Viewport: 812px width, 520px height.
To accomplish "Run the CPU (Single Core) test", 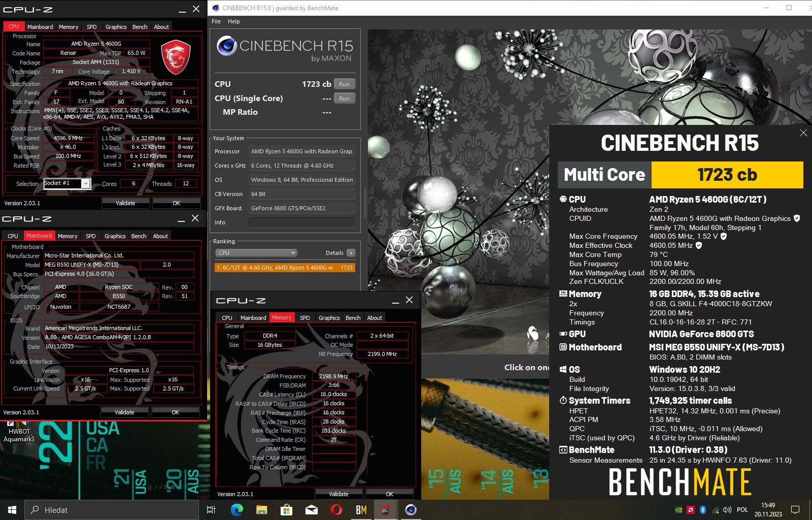I will coord(345,99).
